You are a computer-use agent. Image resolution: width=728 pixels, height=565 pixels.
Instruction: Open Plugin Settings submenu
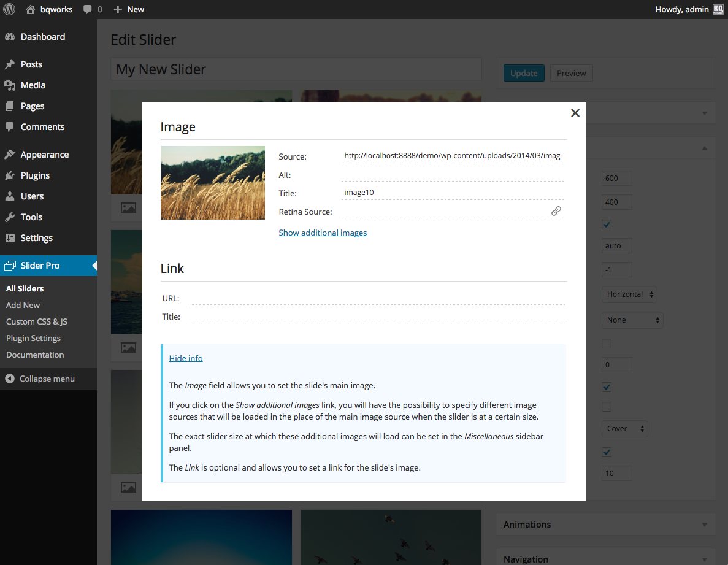pos(34,338)
